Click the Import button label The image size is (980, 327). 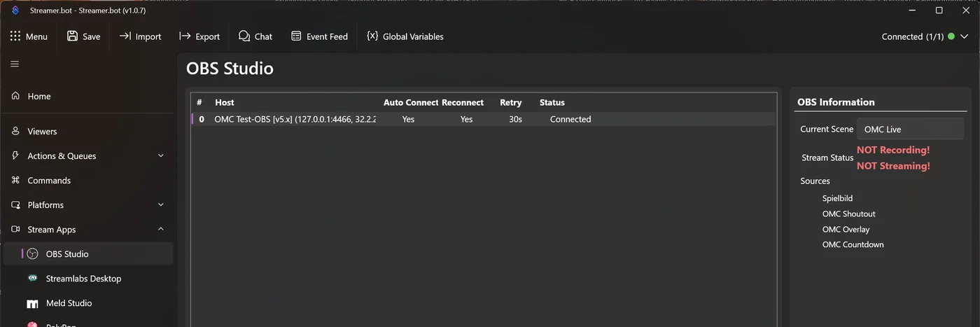click(x=148, y=36)
